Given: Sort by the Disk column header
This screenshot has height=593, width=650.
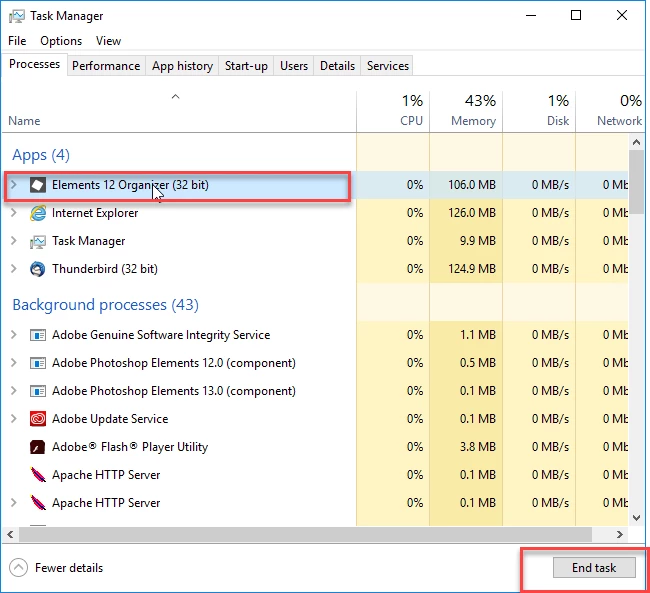Looking at the screenshot, I should (x=539, y=111).
